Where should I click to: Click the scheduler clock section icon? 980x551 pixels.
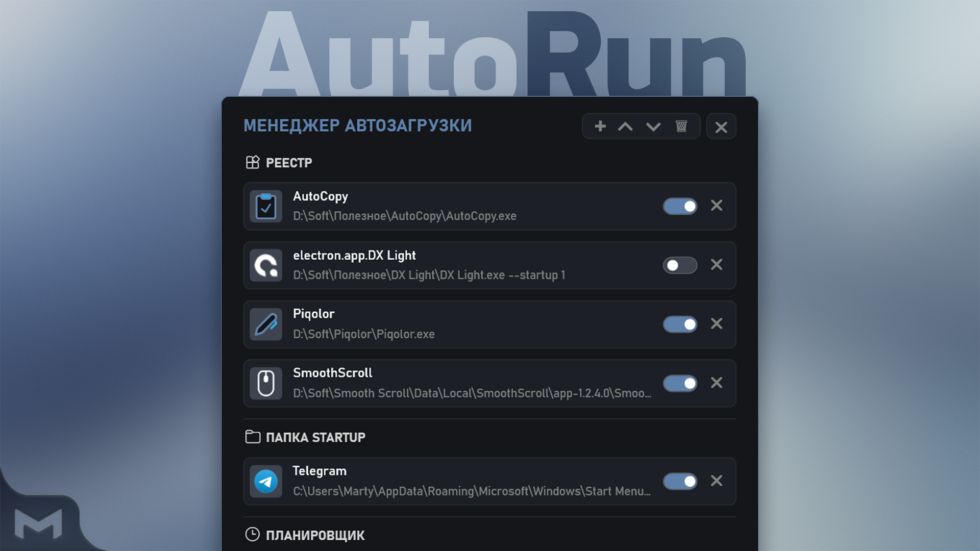click(253, 534)
